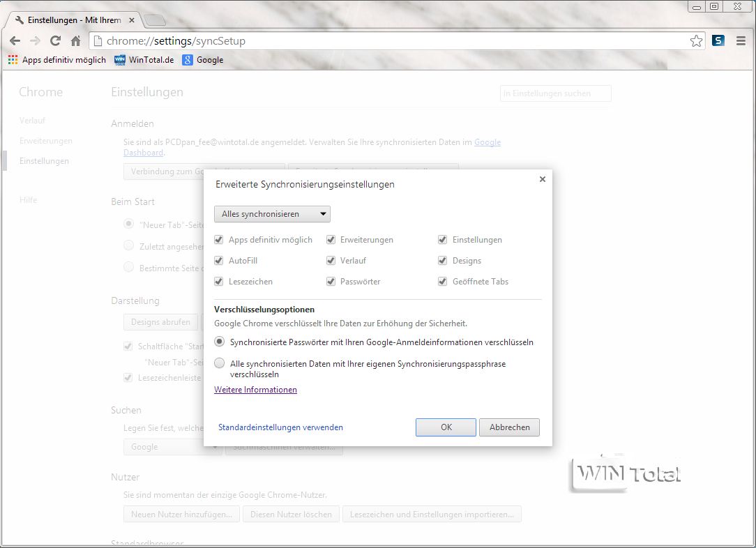The image size is (756, 548).
Task: Click the browser forward arrow
Action: click(35, 41)
